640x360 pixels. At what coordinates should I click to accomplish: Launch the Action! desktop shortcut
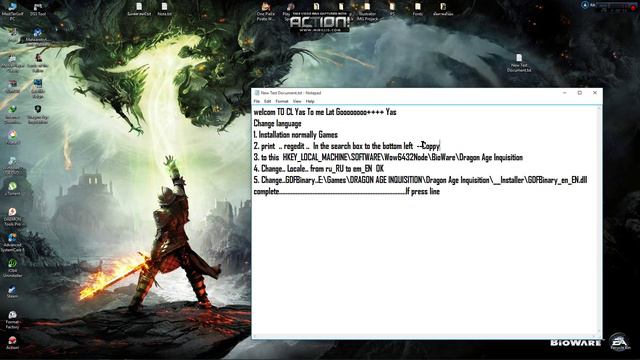click(12, 342)
